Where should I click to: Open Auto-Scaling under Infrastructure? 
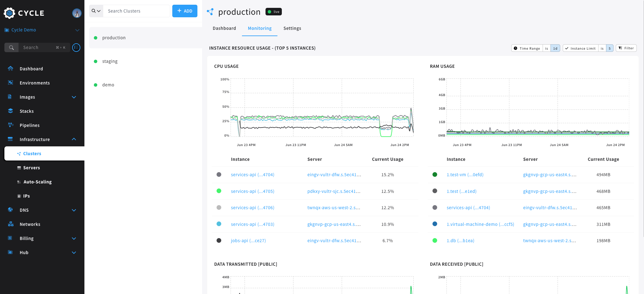coord(37,182)
